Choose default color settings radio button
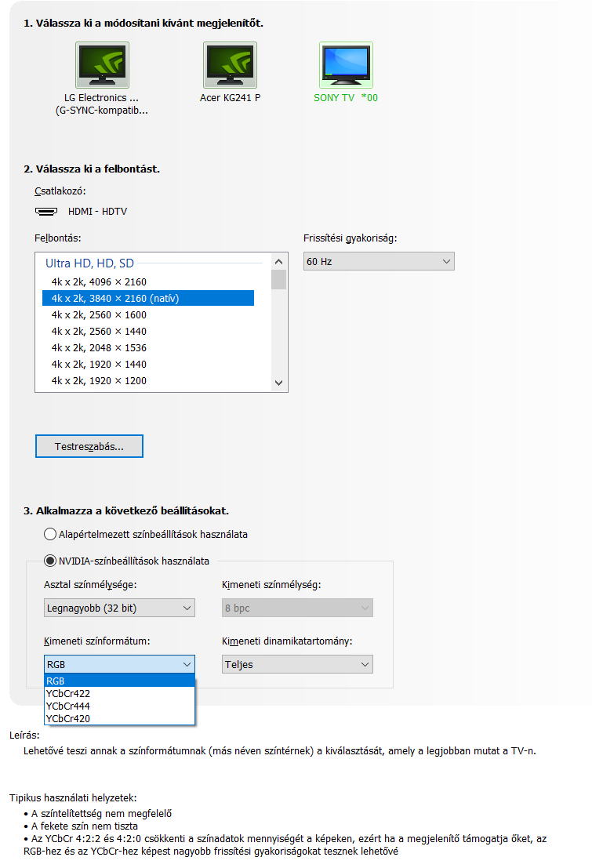This screenshot has height=868, width=592. coord(50,534)
